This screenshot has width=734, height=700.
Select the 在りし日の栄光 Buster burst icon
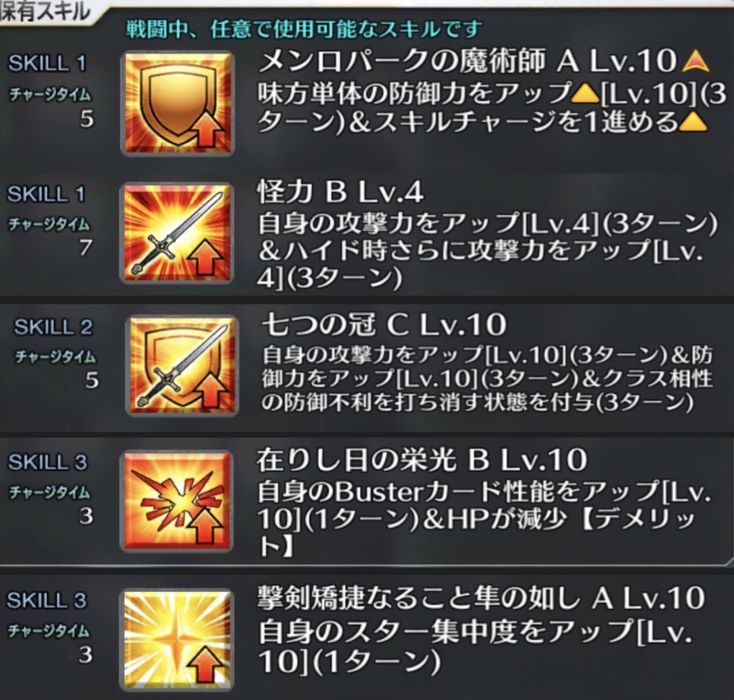[177, 501]
